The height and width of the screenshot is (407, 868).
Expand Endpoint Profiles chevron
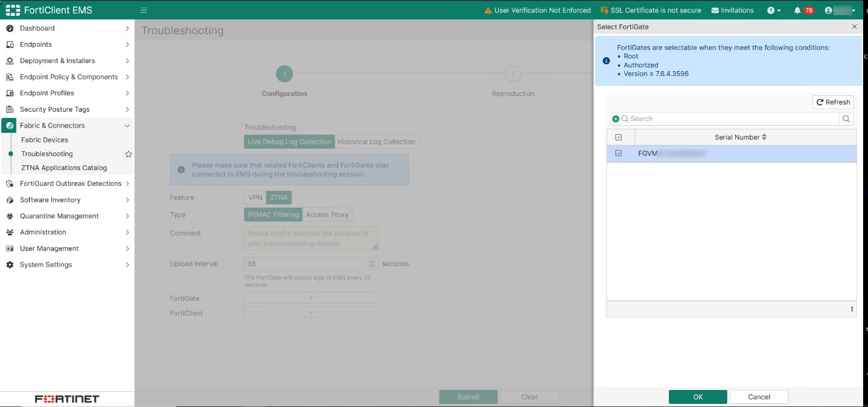click(127, 93)
